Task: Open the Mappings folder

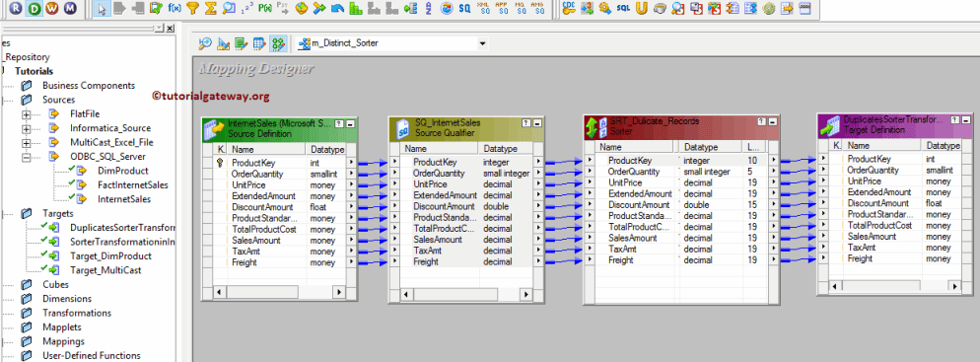Action: (x=63, y=342)
